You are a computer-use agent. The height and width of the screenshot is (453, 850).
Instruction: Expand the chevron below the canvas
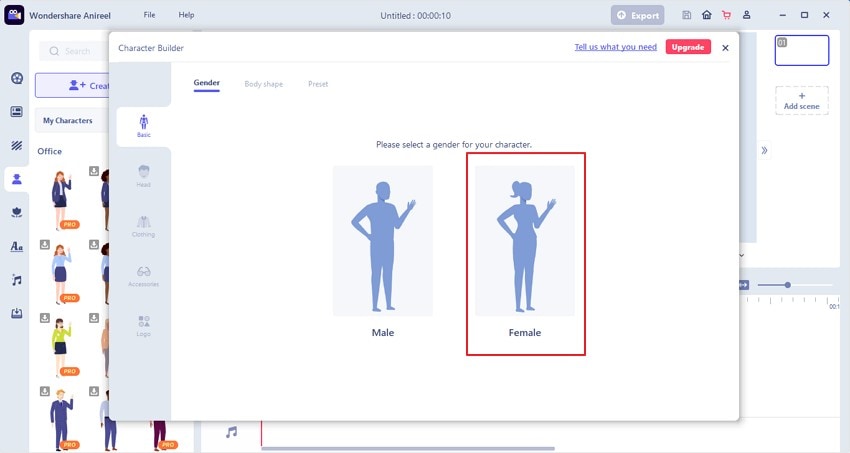[x=742, y=255]
